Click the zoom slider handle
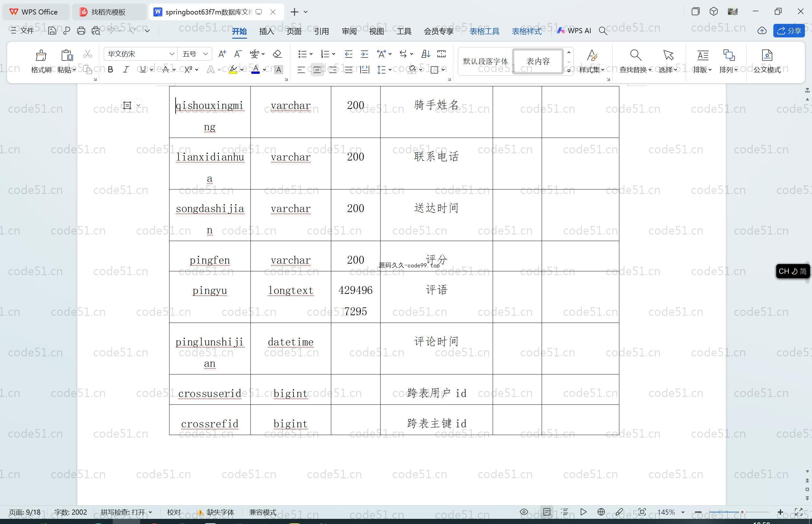The height and width of the screenshot is (524, 812). coord(742,512)
